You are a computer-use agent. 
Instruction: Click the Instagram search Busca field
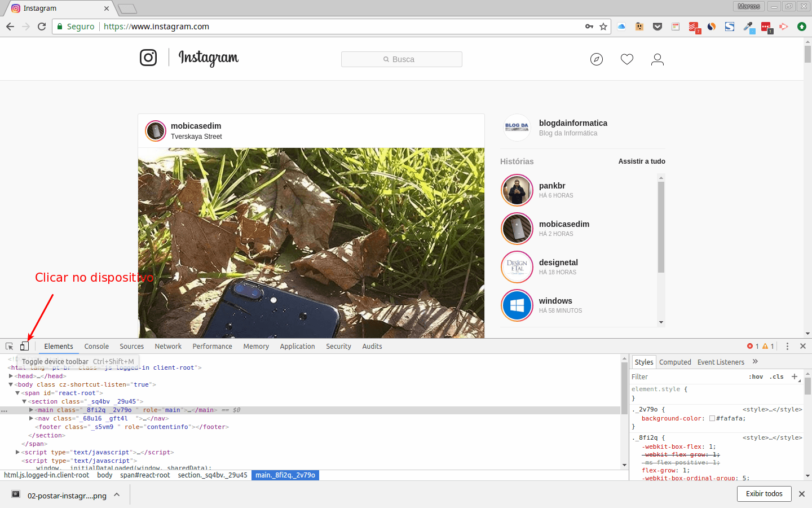(x=401, y=59)
